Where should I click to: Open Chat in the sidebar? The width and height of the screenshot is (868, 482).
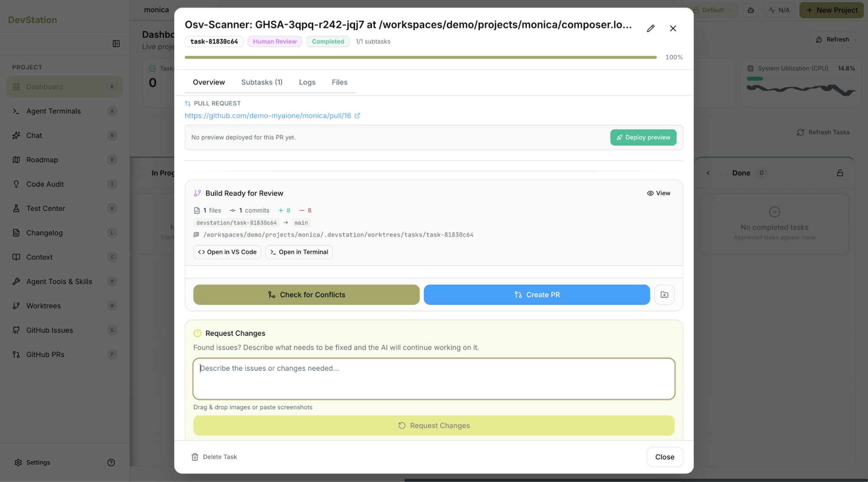click(x=64, y=135)
